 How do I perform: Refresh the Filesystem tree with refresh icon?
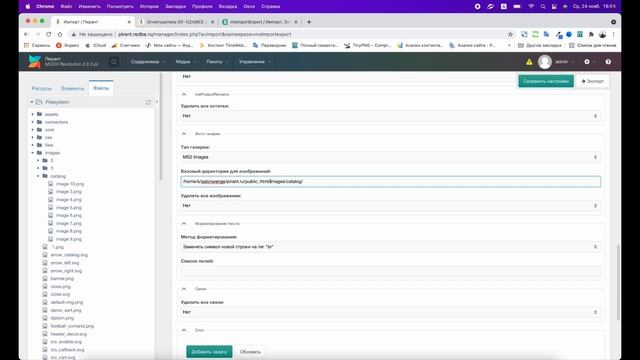[x=148, y=102]
